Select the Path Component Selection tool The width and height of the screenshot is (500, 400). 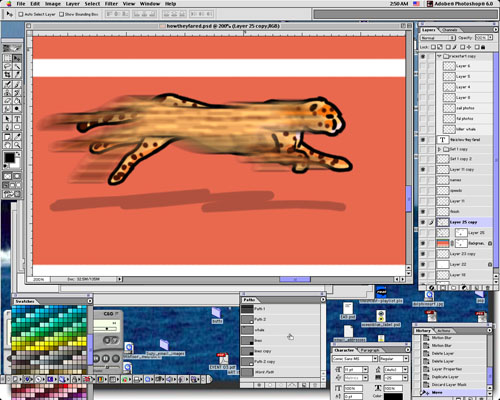tap(7, 119)
